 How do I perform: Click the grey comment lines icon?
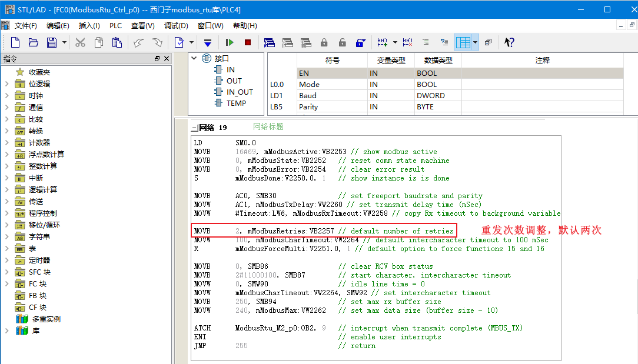426,42
